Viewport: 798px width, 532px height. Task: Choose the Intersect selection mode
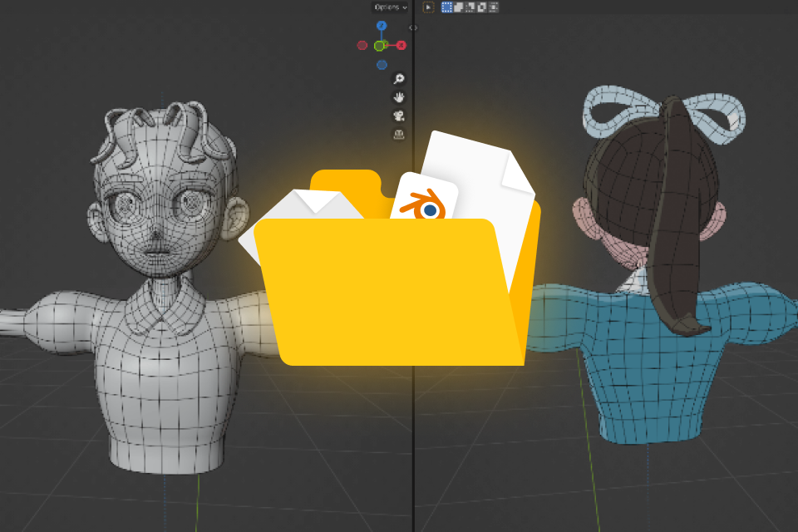click(493, 7)
